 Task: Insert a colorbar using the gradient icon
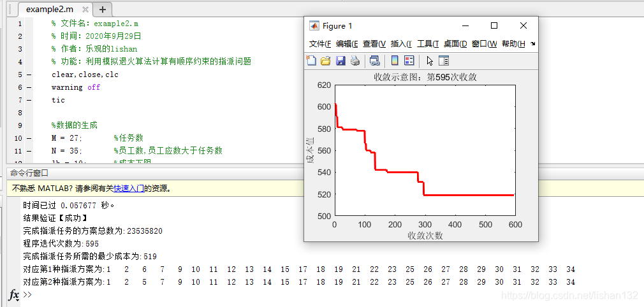(394, 61)
